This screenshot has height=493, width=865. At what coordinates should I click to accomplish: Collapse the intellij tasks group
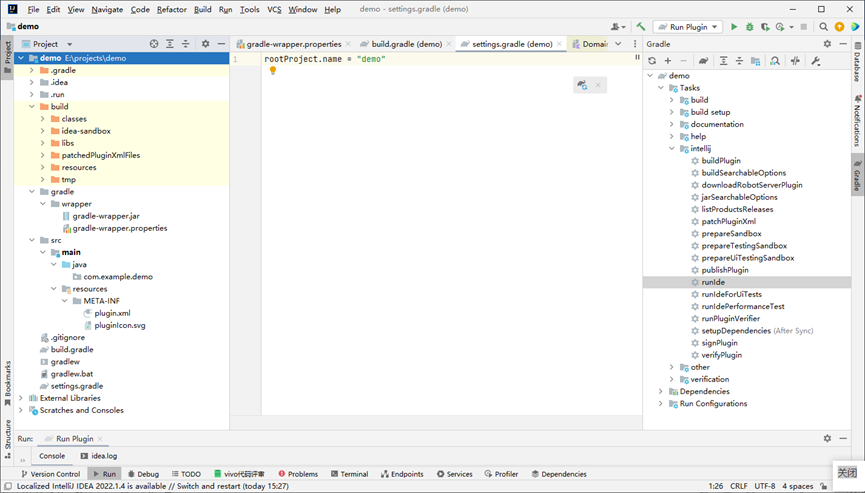pos(671,148)
